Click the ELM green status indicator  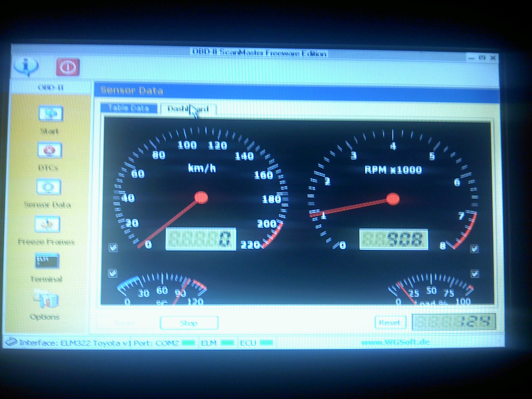[x=227, y=343]
